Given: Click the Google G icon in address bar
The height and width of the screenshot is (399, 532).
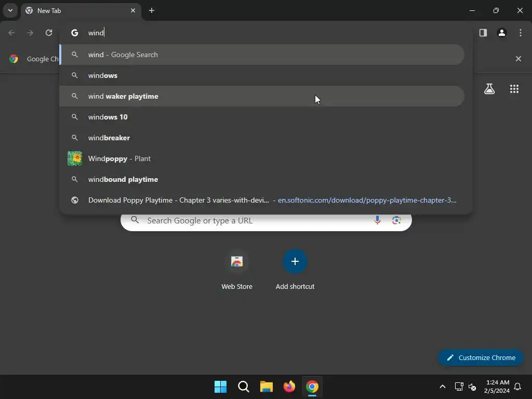Looking at the screenshot, I should tap(75, 33).
